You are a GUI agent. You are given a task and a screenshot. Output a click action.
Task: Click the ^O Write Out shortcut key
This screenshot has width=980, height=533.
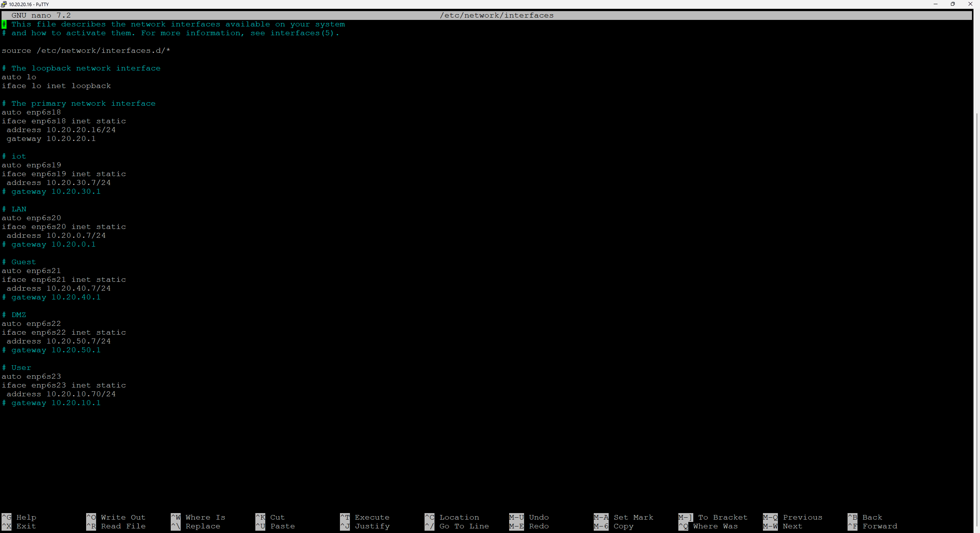[x=91, y=517]
